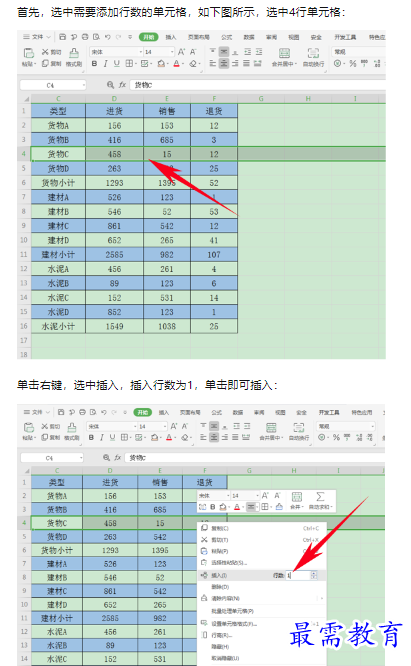Click Merge (合并) icon on floating mini toolbar
411x666 pixels.
297,501
